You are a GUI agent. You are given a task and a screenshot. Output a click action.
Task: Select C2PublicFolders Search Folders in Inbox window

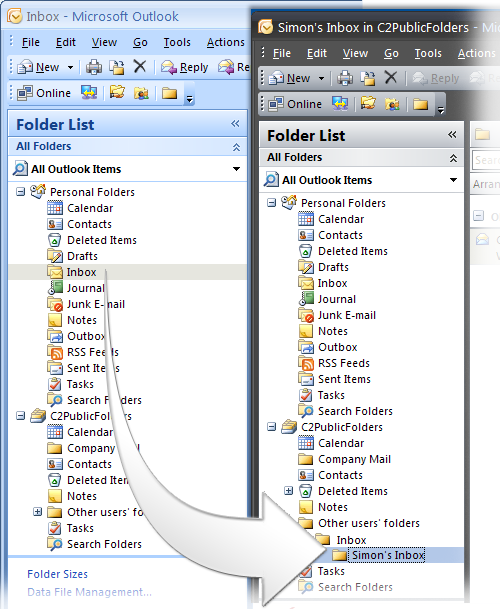coord(94,544)
